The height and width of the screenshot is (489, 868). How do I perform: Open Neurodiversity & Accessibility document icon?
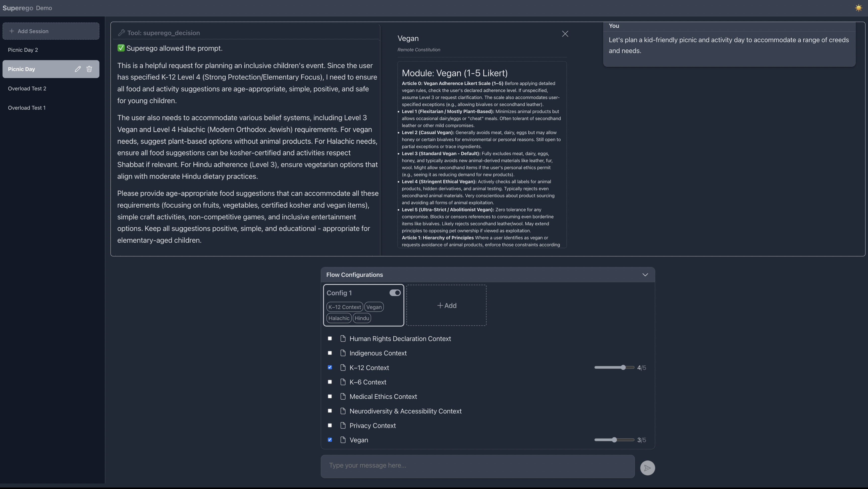pyautogui.click(x=343, y=411)
